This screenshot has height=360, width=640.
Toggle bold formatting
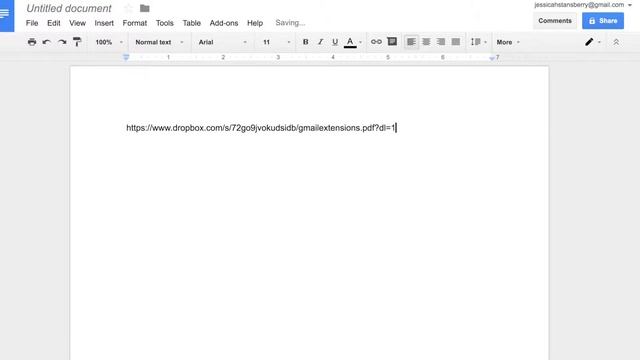pos(305,42)
